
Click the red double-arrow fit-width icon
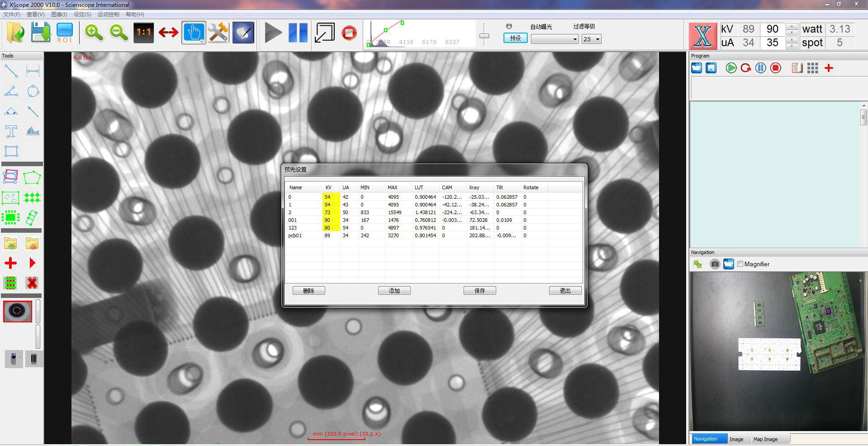click(168, 33)
